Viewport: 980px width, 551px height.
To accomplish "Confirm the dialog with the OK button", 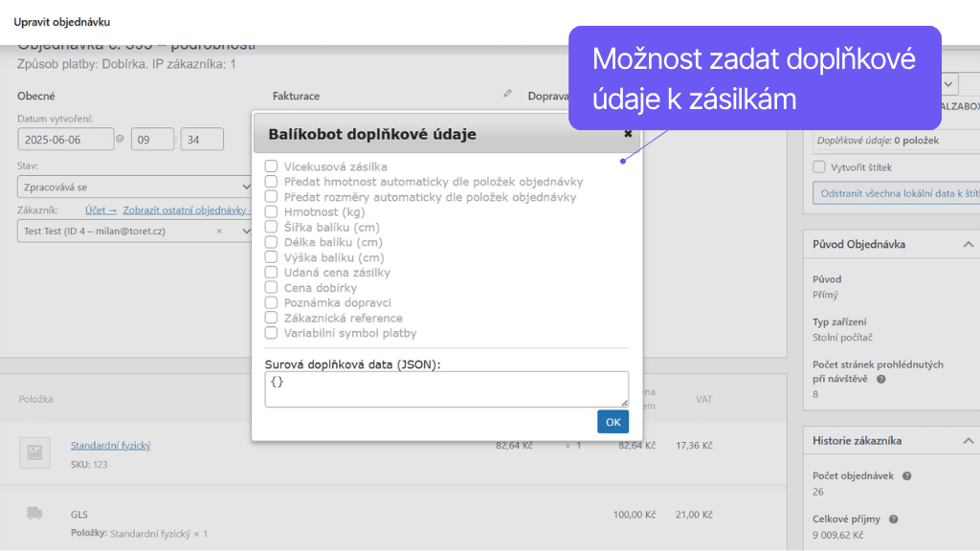I will click(612, 421).
